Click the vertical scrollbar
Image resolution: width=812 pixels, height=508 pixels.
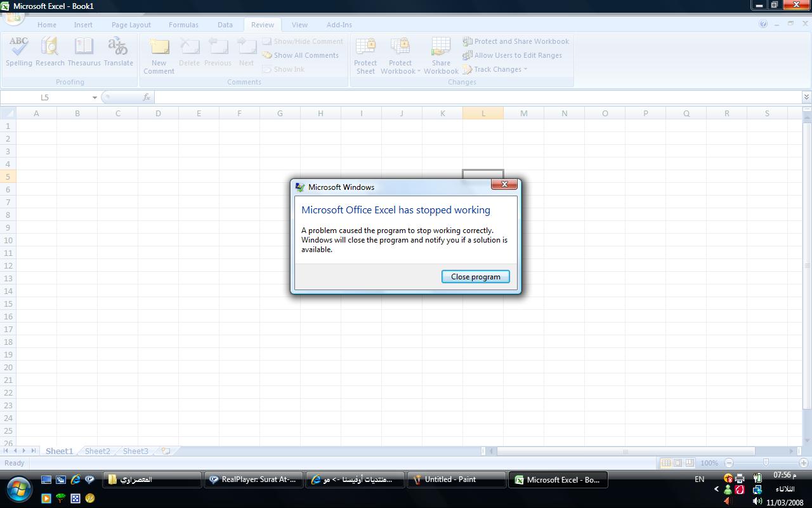point(806,265)
